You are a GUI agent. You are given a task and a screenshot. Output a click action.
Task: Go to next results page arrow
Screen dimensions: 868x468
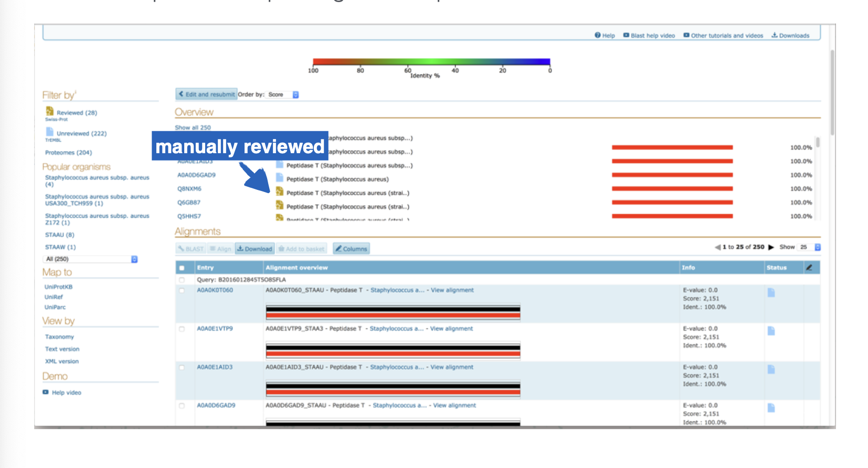pyautogui.click(x=771, y=247)
